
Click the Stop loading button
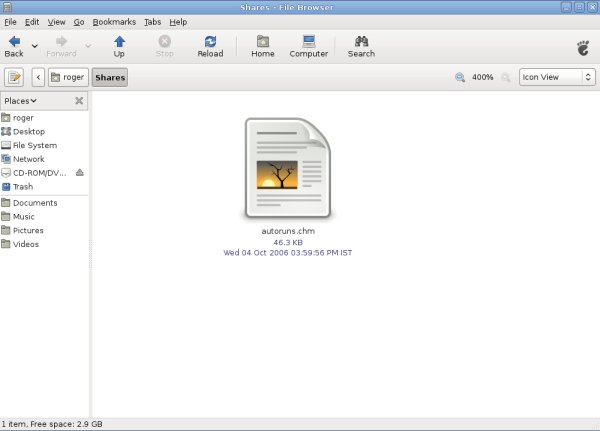pyautogui.click(x=165, y=46)
